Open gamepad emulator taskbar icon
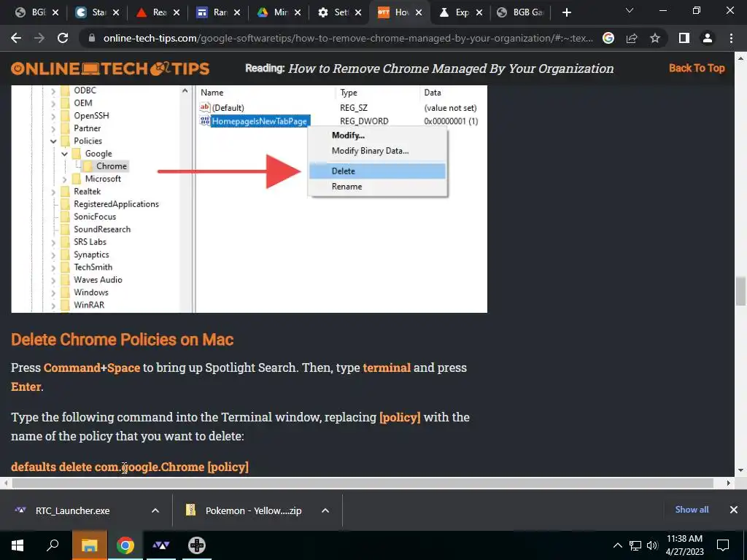Image resolution: width=747 pixels, height=560 pixels. tap(196, 545)
